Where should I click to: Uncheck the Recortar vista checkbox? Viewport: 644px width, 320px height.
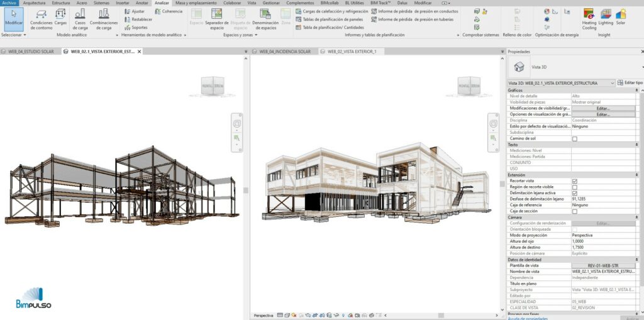pos(574,181)
